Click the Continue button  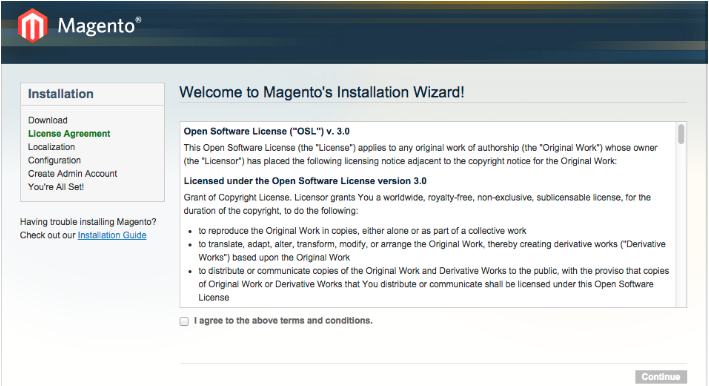click(661, 377)
